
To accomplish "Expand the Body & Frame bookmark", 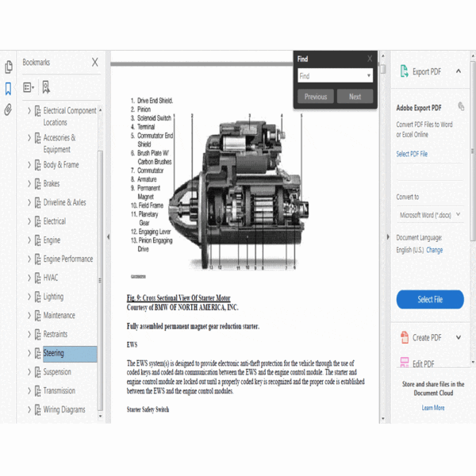I will (x=29, y=165).
